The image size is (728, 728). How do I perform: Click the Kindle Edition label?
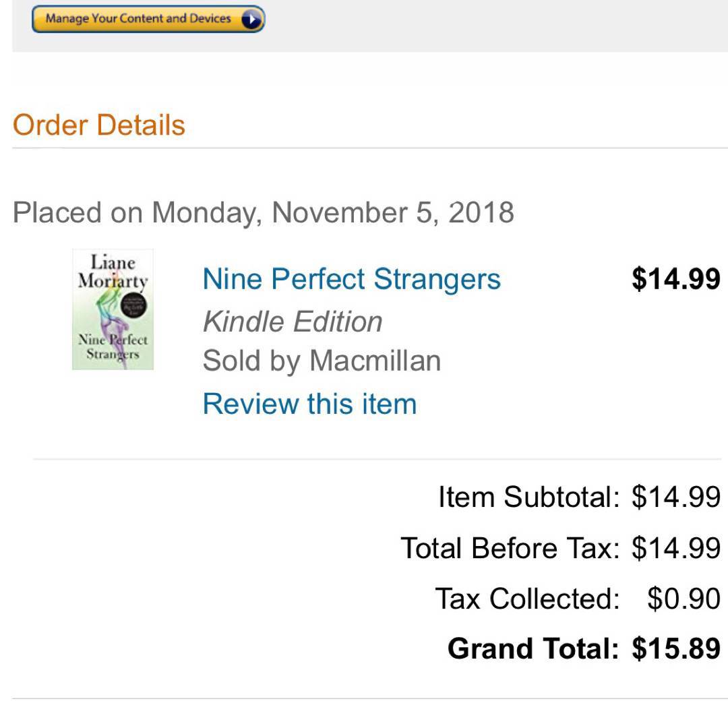293,322
